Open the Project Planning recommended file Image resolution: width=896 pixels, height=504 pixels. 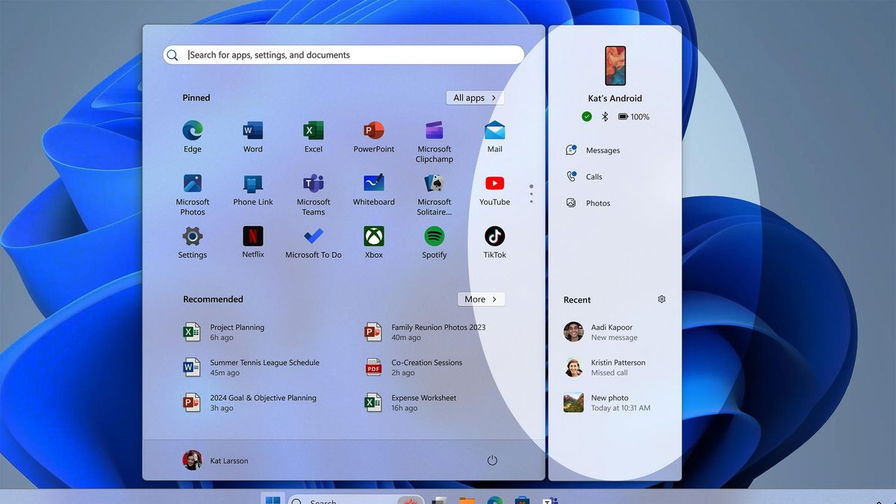point(236,332)
